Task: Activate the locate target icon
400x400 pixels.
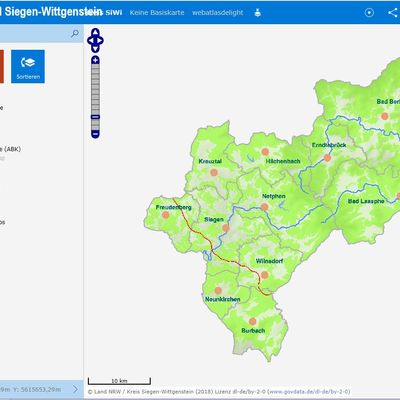Action: tap(369, 13)
